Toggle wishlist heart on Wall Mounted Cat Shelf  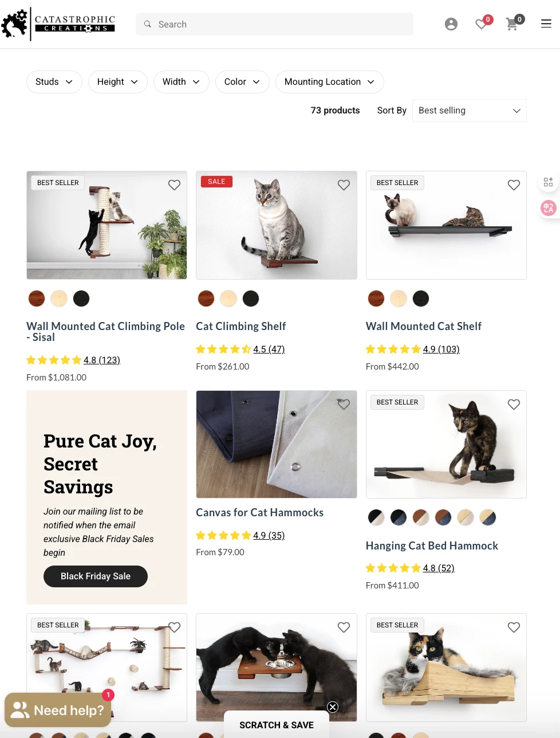[514, 185]
